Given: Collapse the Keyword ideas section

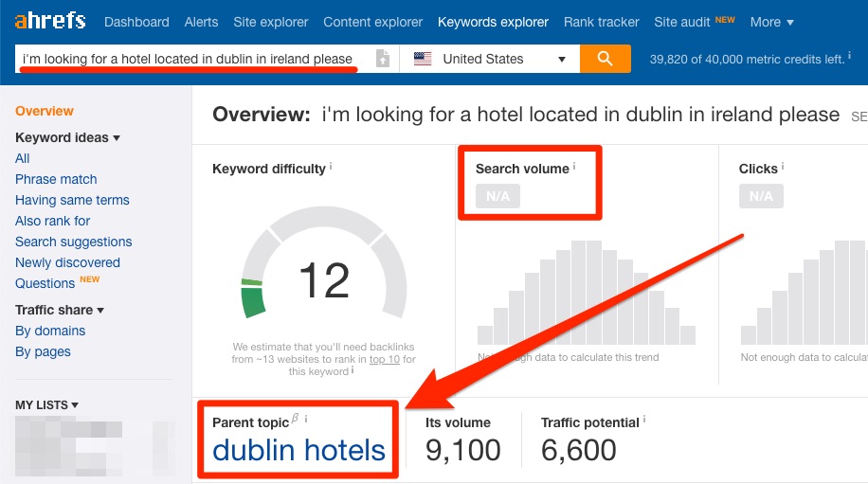Looking at the screenshot, I should pos(67,137).
